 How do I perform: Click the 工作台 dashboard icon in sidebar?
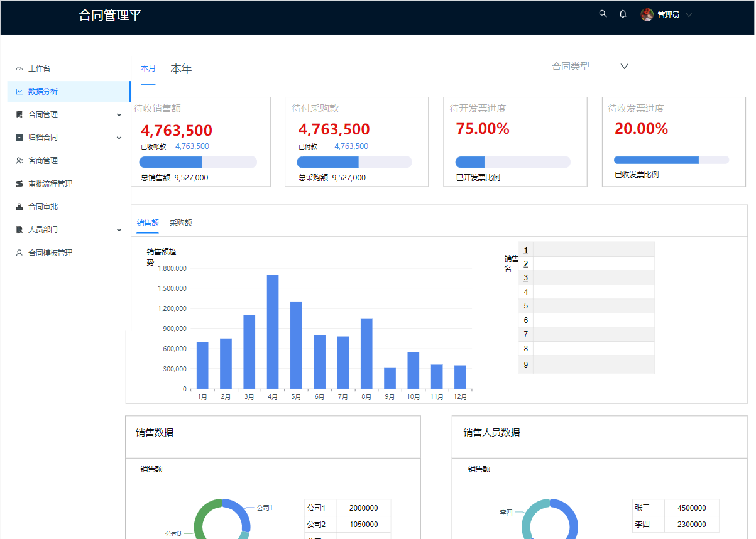[x=19, y=68]
